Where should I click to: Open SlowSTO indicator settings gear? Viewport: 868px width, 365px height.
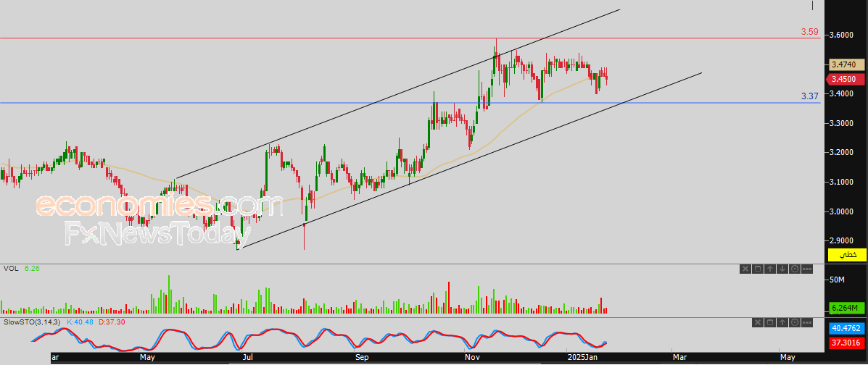(x=795, y=322)
